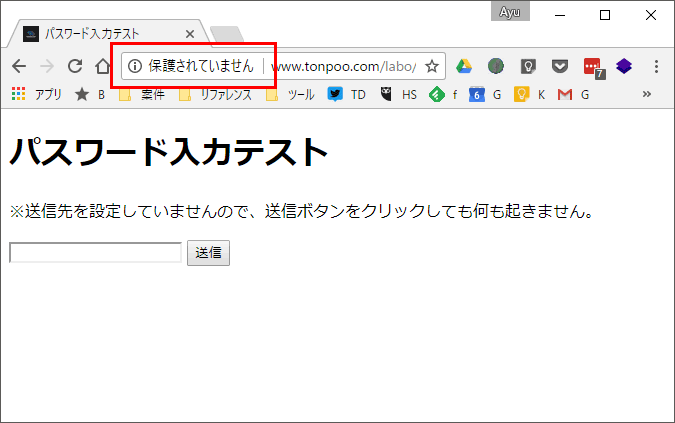
Task: Click the reload page button
Action: (x=74, y=66)
